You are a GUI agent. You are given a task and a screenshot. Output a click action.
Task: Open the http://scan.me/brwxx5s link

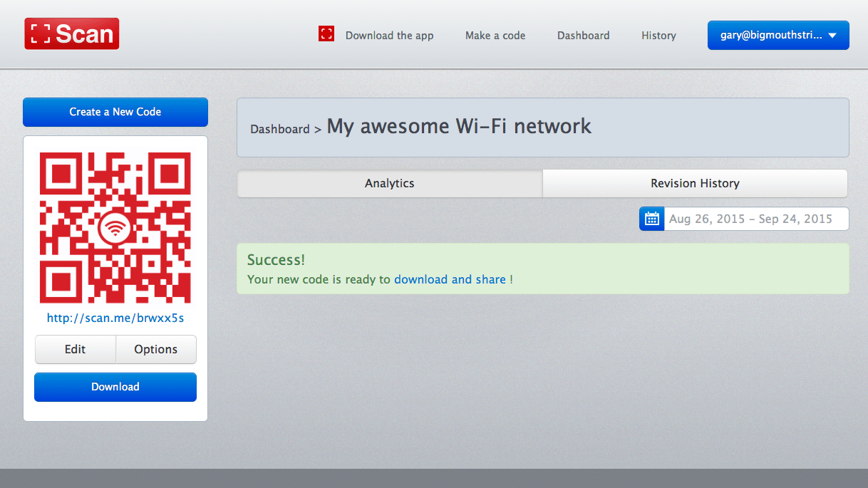coord(115,318)
